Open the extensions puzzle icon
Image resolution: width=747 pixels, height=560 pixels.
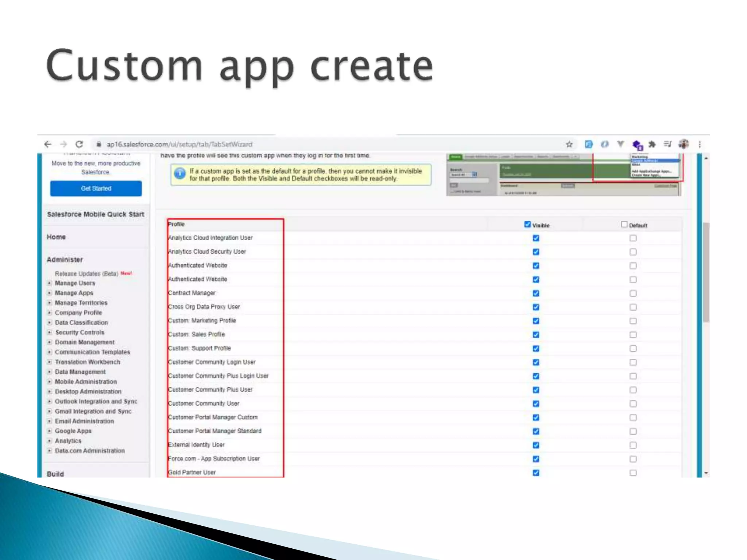(x=652, y=144)
